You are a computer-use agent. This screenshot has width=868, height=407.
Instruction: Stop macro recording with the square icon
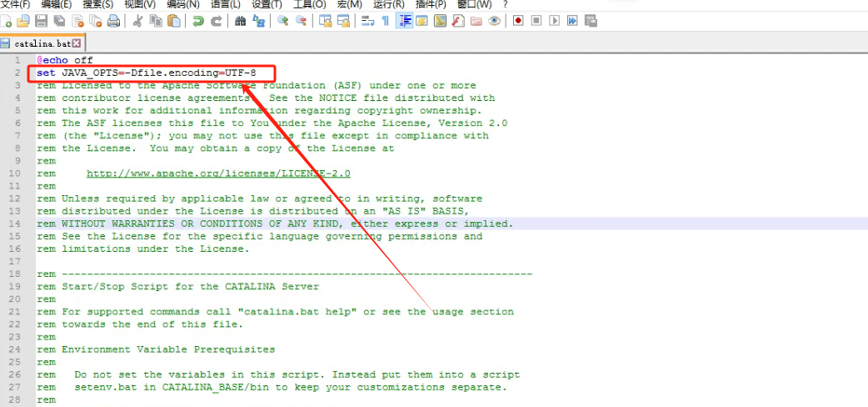pyautogui.click(x=536, y=21)
